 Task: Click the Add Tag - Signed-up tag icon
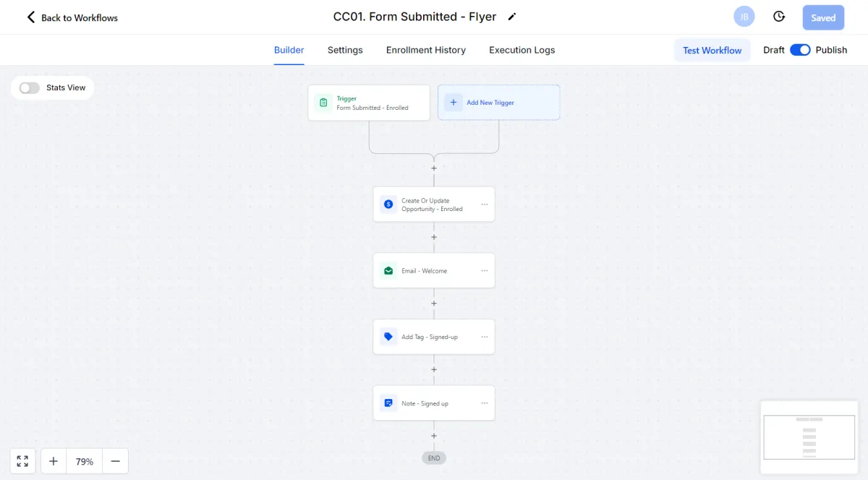coord(388,337)
